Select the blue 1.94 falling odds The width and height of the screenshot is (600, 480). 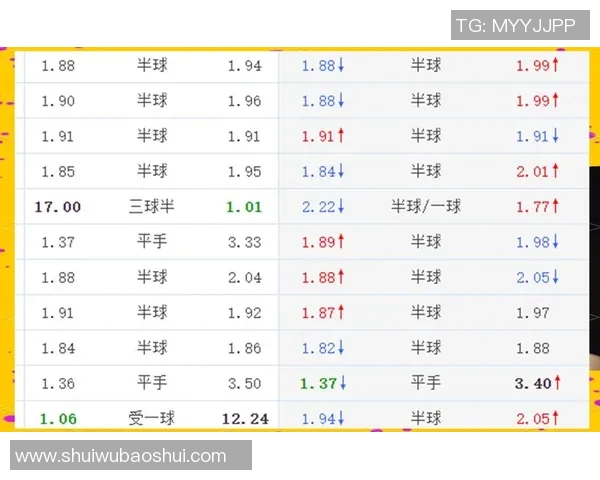coord(323,418)
